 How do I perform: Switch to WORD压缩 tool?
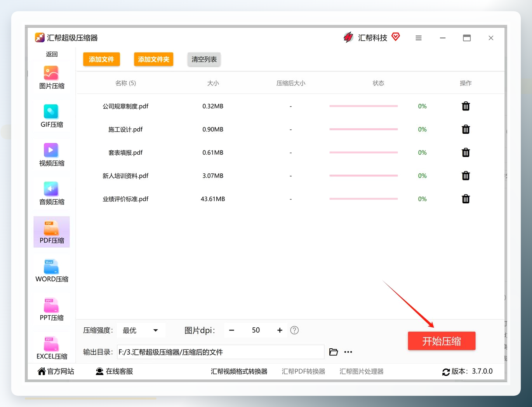(x=52, y=271)
